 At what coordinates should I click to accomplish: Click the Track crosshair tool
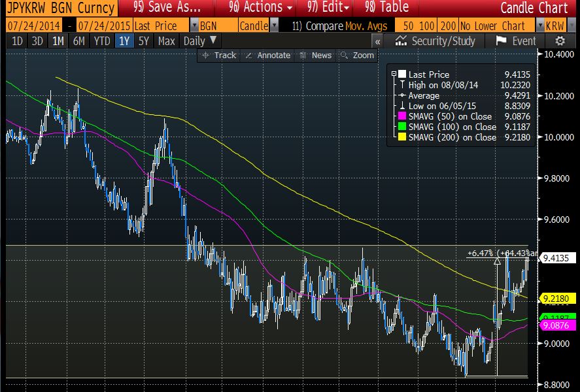click(x=219, y=56)
